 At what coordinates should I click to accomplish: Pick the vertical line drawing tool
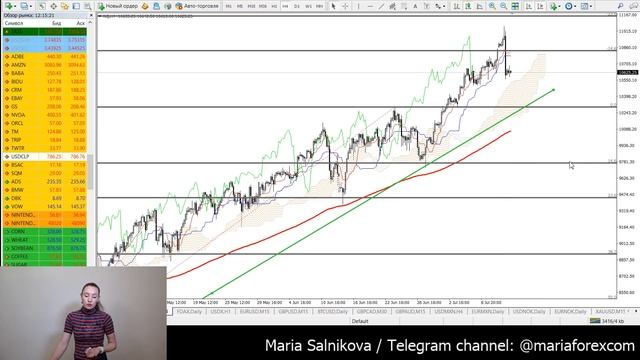(x=358, y=6)
